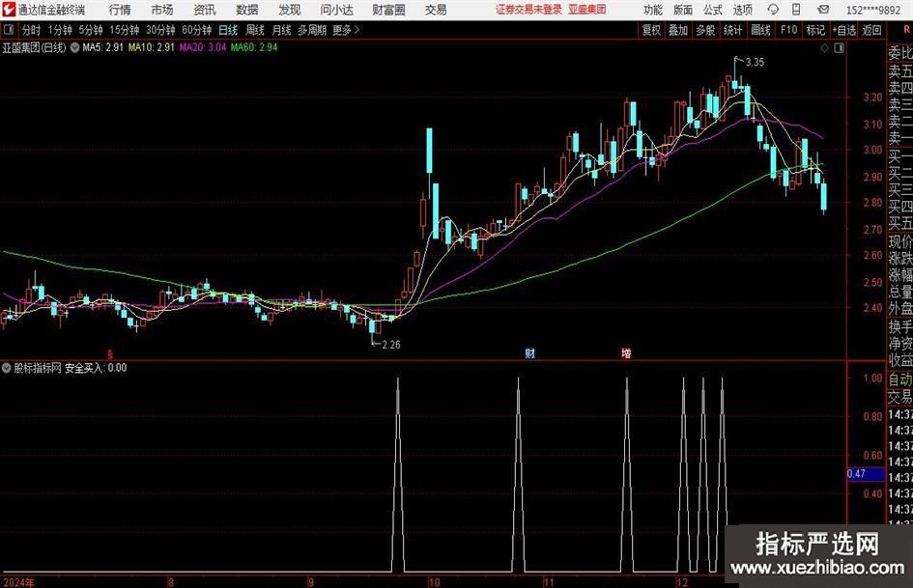Screen dimensions: 913x588
Task: Click the 证券交易未登录 login link
Action: click(528, 10)
